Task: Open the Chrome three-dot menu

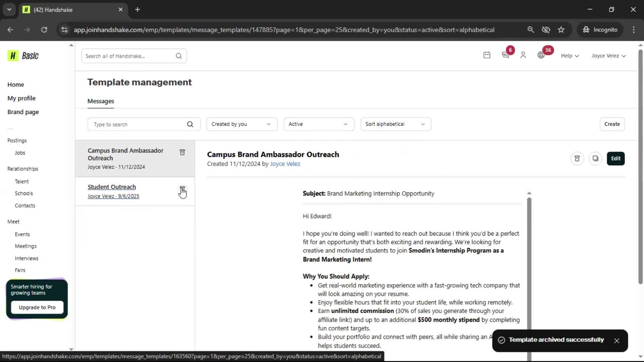Action: [634, 30]
